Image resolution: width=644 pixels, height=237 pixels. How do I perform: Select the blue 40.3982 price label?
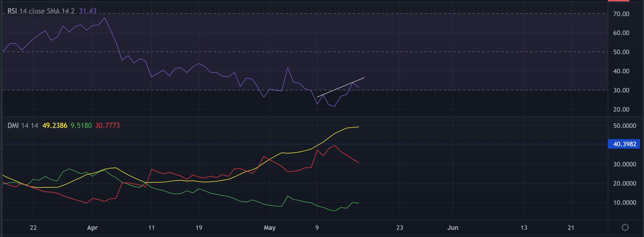click(624, 144)
